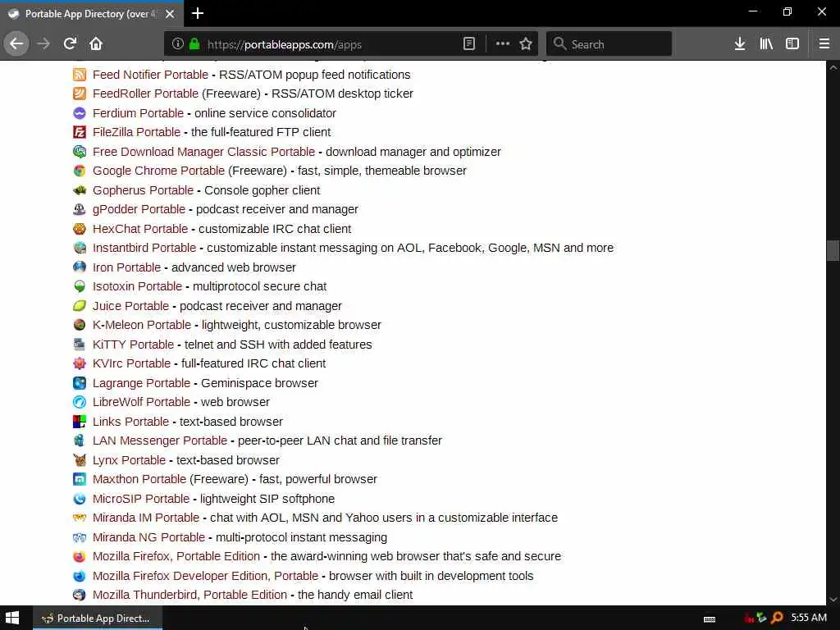Click the Maxthon Portable icon

pyautogui.click(x=80, y=479)
